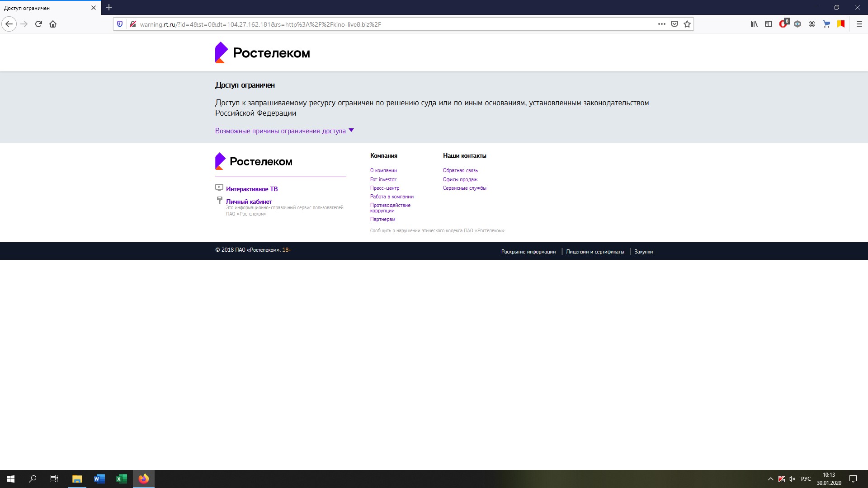Open 'For investor' footer link

[x=383, y=179]
